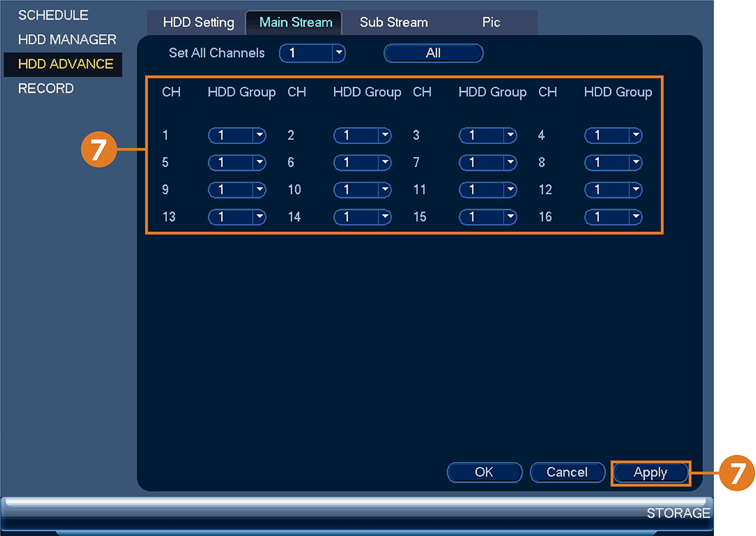Apply the HDD group settings
756x536 pixels.
(x=650, y=473)
